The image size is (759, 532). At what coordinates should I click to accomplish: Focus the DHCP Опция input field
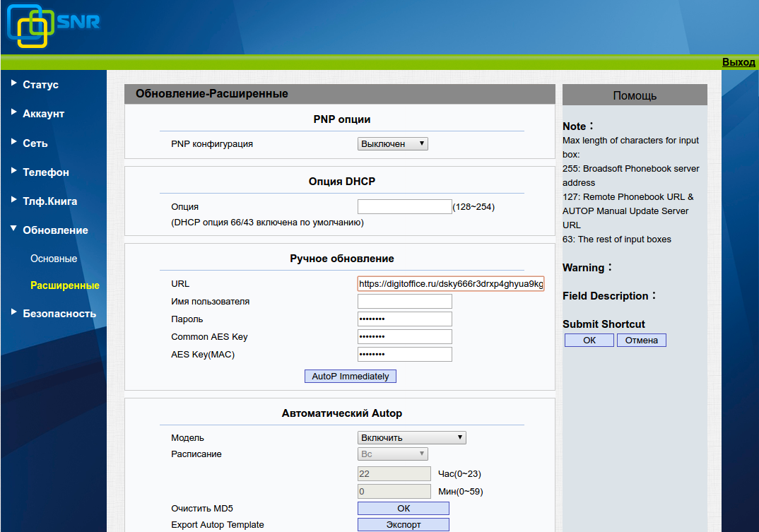click(x=405, y=207)
